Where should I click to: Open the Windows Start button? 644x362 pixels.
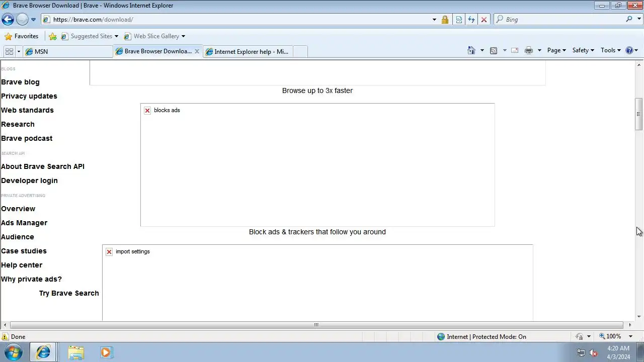[14, 352]
